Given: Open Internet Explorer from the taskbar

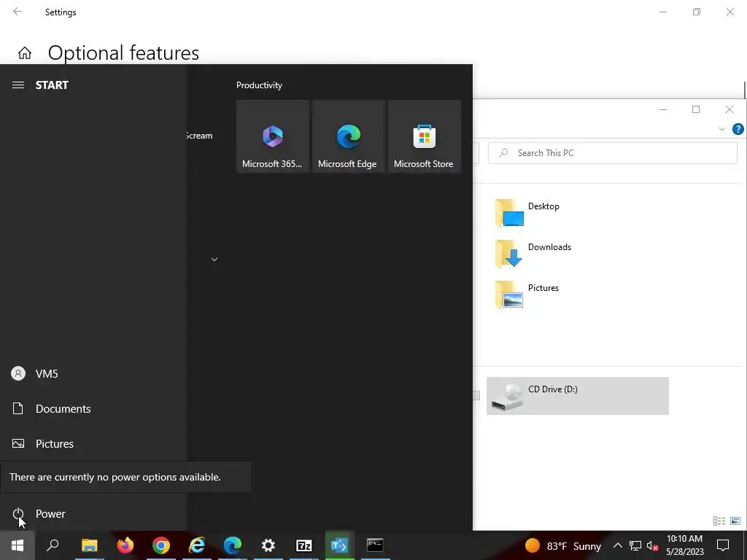Looking at the screenshot, I should pos(197,545).
